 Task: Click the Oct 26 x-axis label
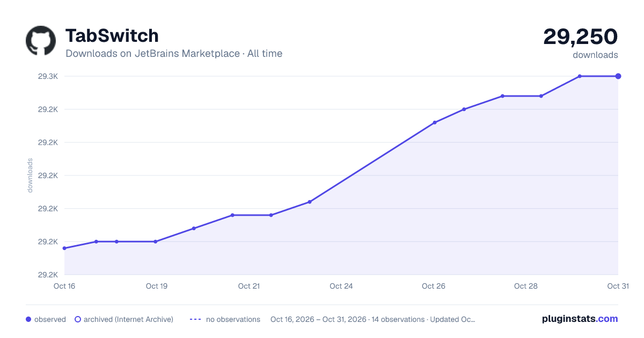pos(434,286)
